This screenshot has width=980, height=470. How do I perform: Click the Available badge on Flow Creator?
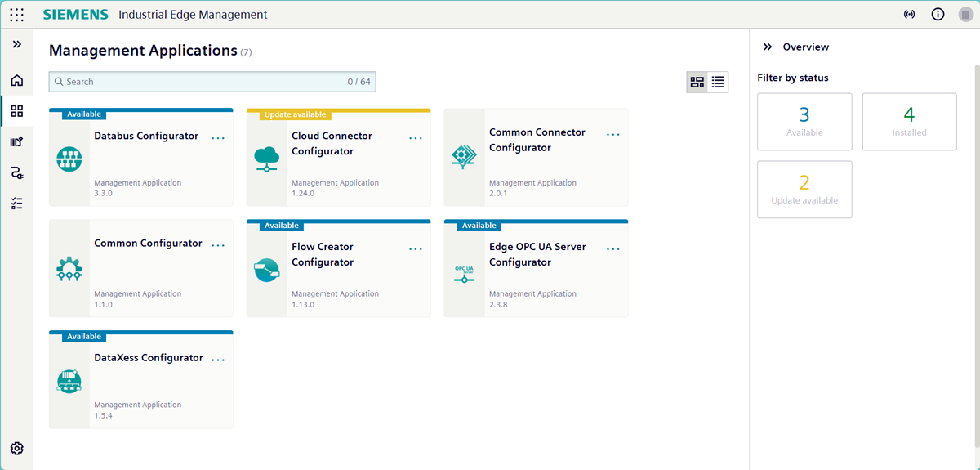point(282,226)
